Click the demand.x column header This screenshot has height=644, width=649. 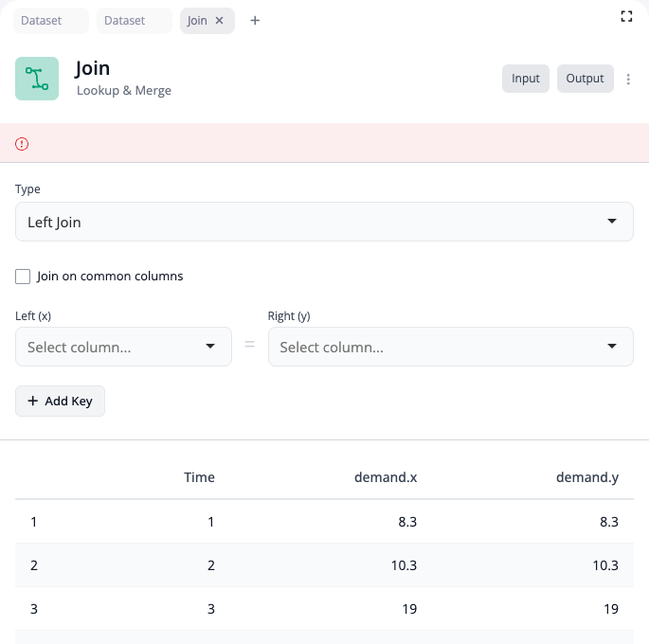click(385, 477)
